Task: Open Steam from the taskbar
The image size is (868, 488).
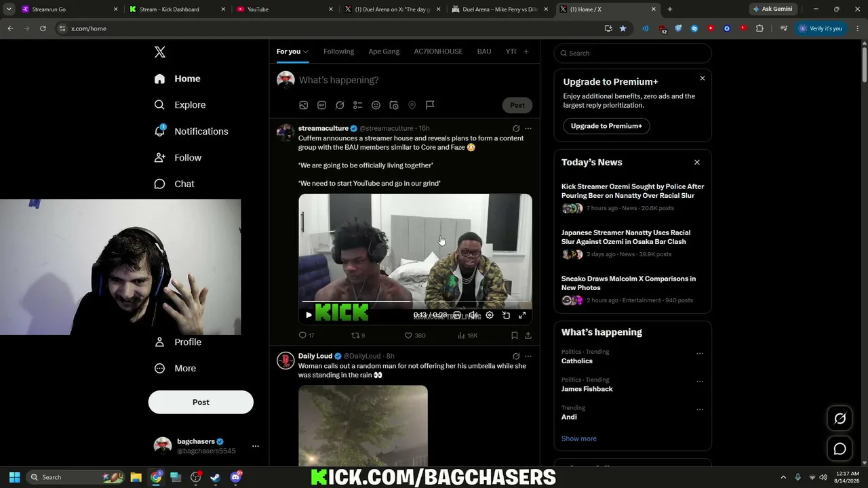Action: pyautogui.click(x=216, y=477)
